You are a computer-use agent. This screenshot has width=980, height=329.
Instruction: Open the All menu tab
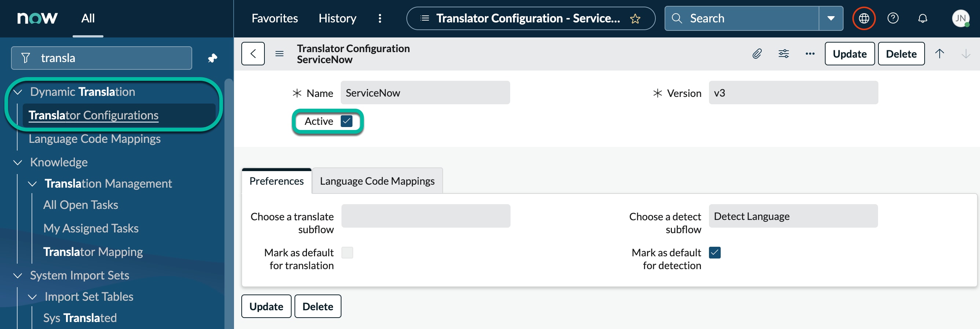tap(88, 18)
